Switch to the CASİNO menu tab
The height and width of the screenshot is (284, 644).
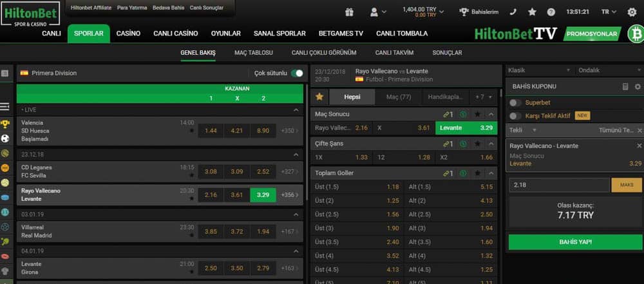click(128, 33)
